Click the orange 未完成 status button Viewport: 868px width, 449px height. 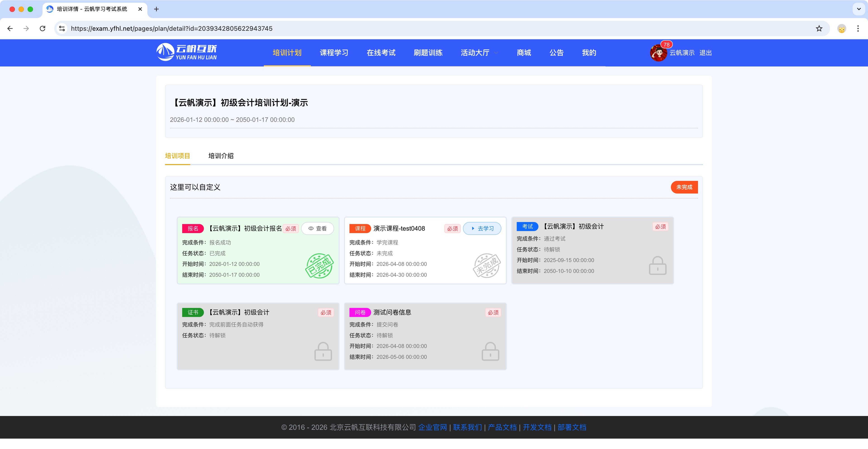(x=684, y=187)
